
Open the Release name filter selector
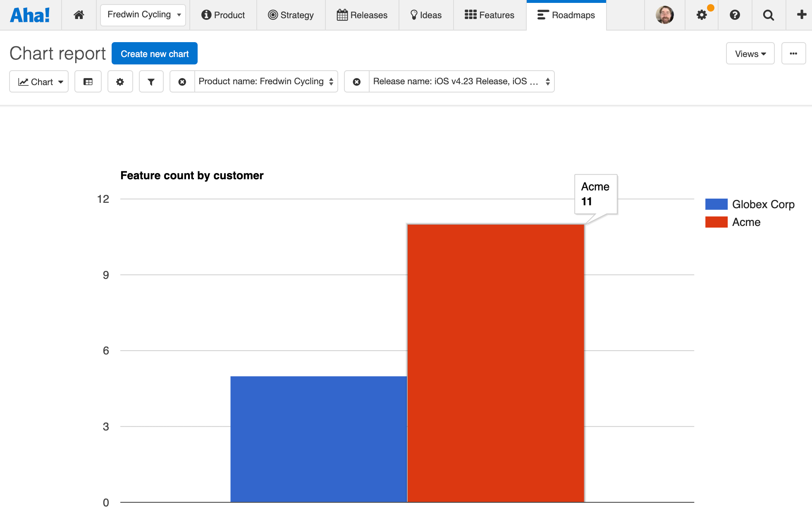pos(461,82)
